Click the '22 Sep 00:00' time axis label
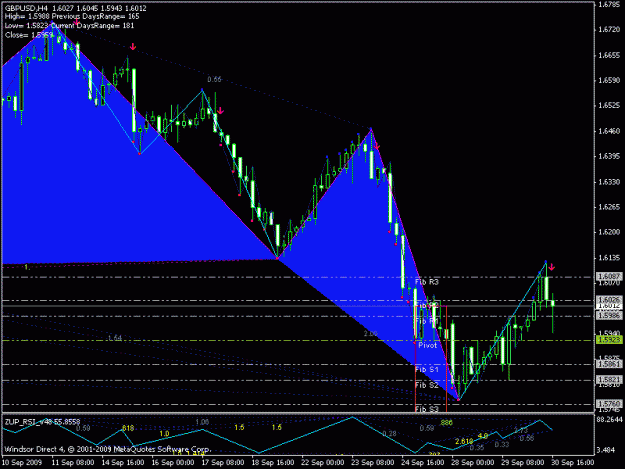This screenshot has height=469, width=625. click(322, 463)
